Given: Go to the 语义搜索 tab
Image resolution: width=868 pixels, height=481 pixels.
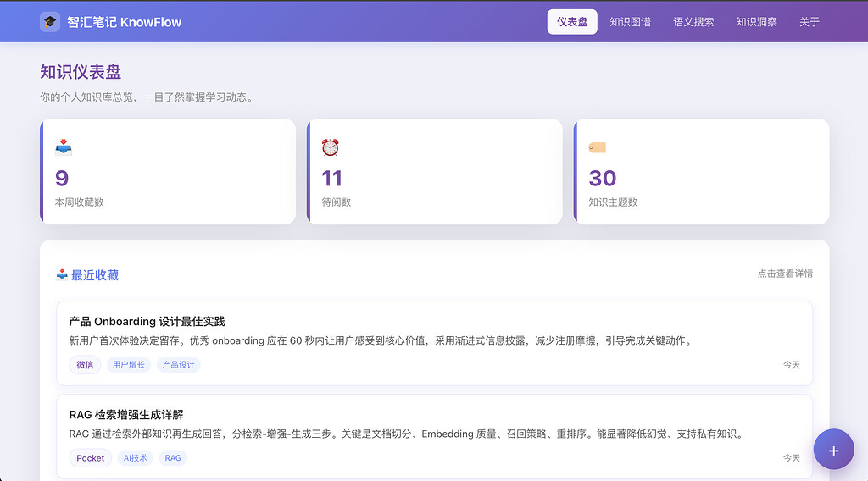Looking at the screenshot, I should coord(693,22).
